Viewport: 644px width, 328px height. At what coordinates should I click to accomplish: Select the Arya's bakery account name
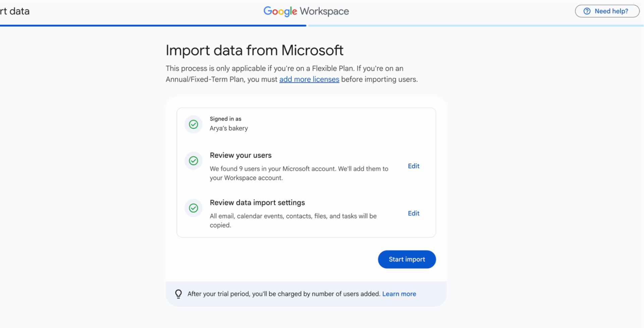[x=229, y=128]
